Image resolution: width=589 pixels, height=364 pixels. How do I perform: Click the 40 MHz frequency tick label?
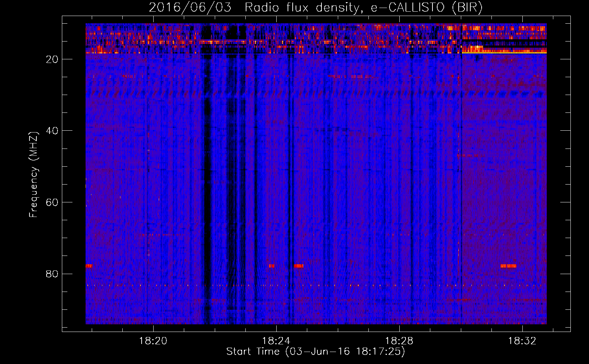point(52,131)
